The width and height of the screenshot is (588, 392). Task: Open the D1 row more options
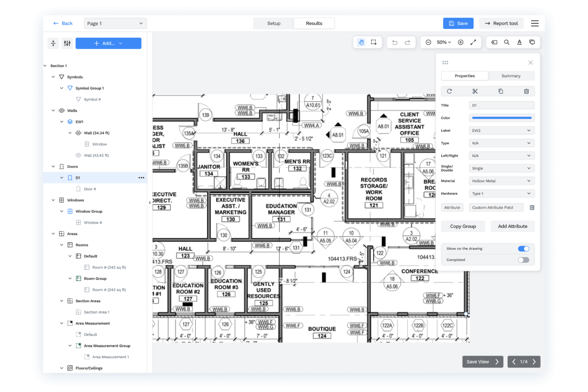(141, 178)
